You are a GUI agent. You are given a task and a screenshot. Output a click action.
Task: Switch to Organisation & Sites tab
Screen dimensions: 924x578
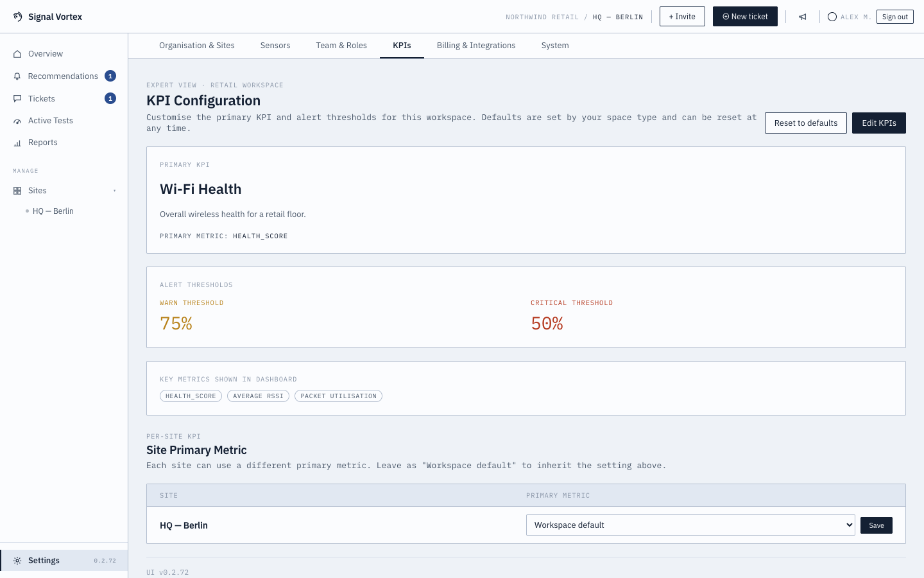pyautogui.click(x=197, y=46)
